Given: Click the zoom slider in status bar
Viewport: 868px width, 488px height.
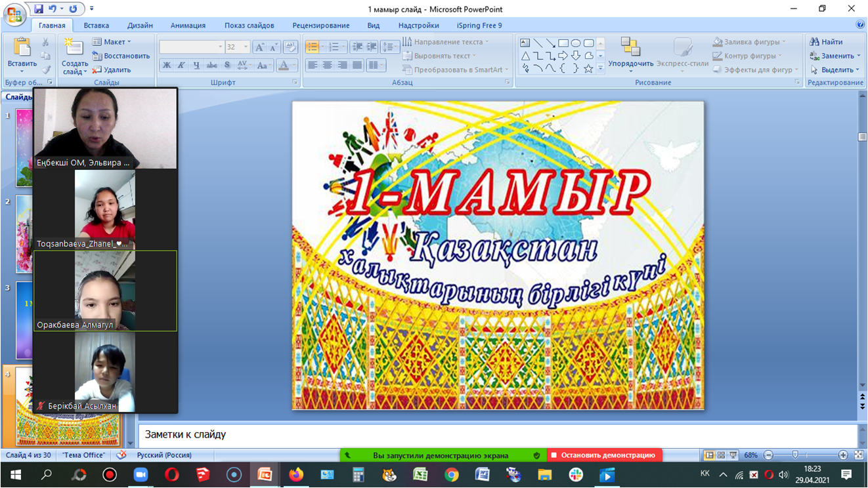Looking at the screenshot, I should point(796,455).
